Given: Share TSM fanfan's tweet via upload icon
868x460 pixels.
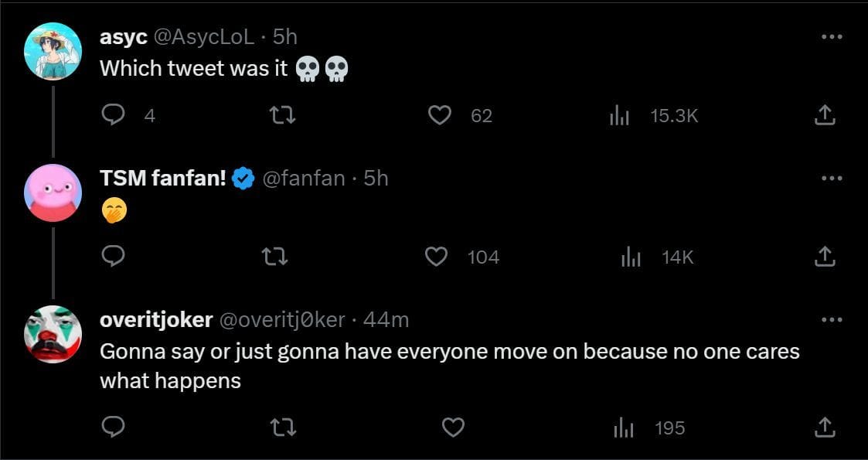Looking at the screenshot, I should pyautogui.click(x=825, y=257).
